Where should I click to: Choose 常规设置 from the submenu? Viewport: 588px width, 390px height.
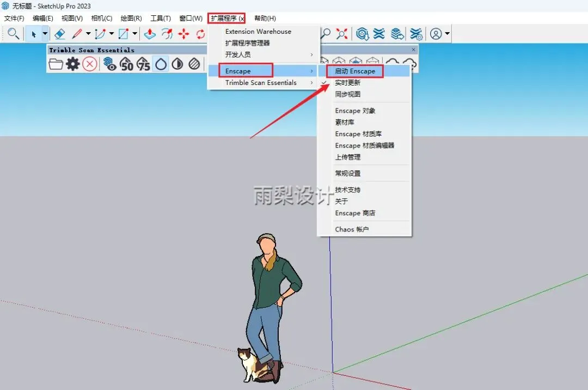[364, 173]
